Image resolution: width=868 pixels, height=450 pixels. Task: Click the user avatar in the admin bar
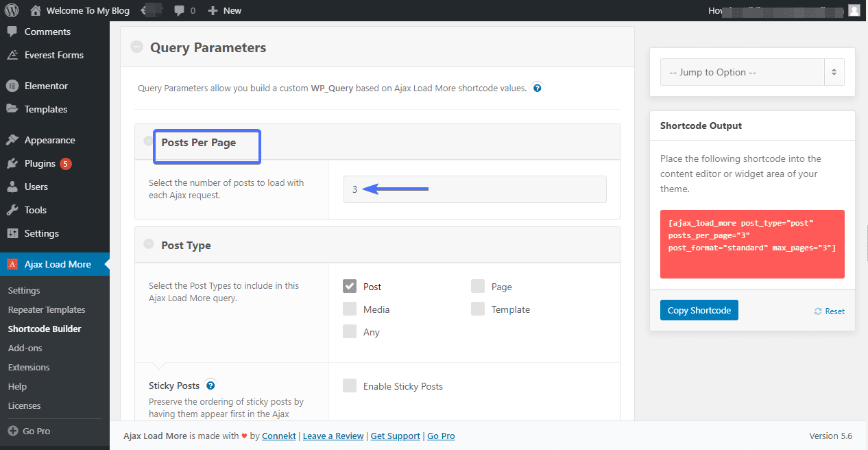click(x=854, y=10)
